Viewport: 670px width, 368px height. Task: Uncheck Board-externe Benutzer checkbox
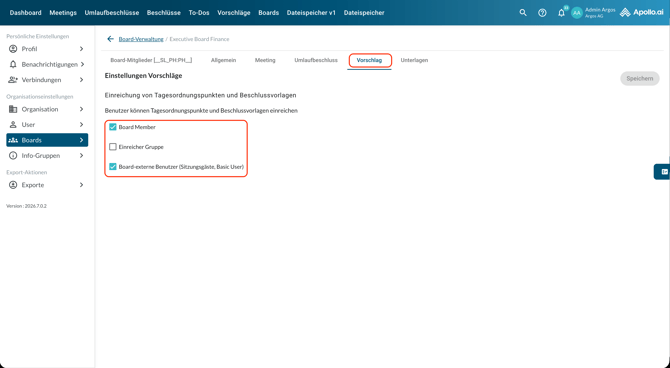pyautogui.click(x=113, y=167)
